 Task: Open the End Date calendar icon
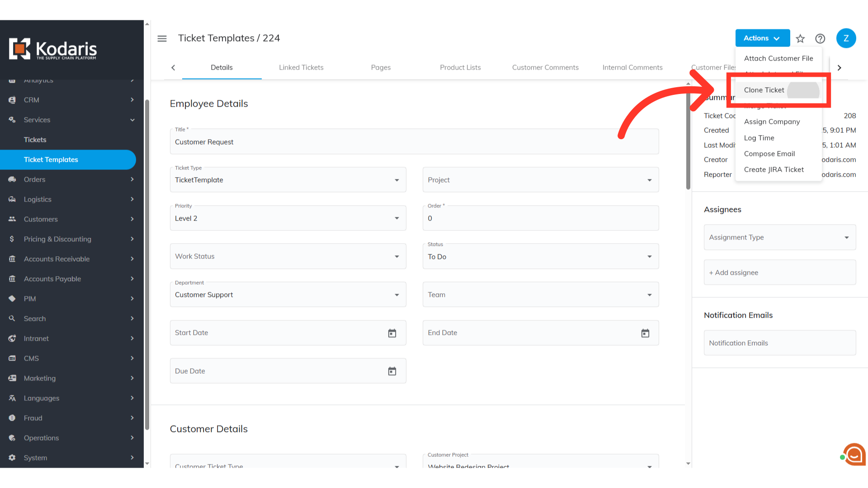[x=645, y=333]
